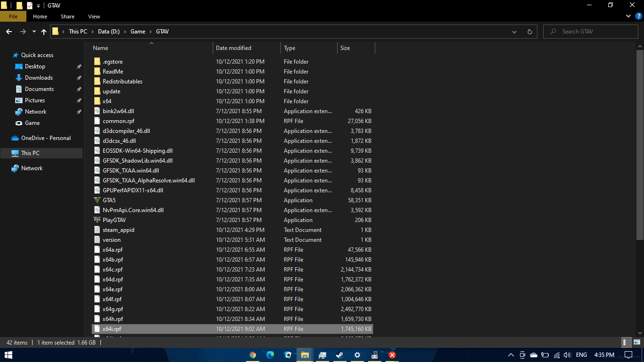The height and width of the screenshot is (362, 644).
Task: Select the steam_appid text document icon
Action: [97, 230]
